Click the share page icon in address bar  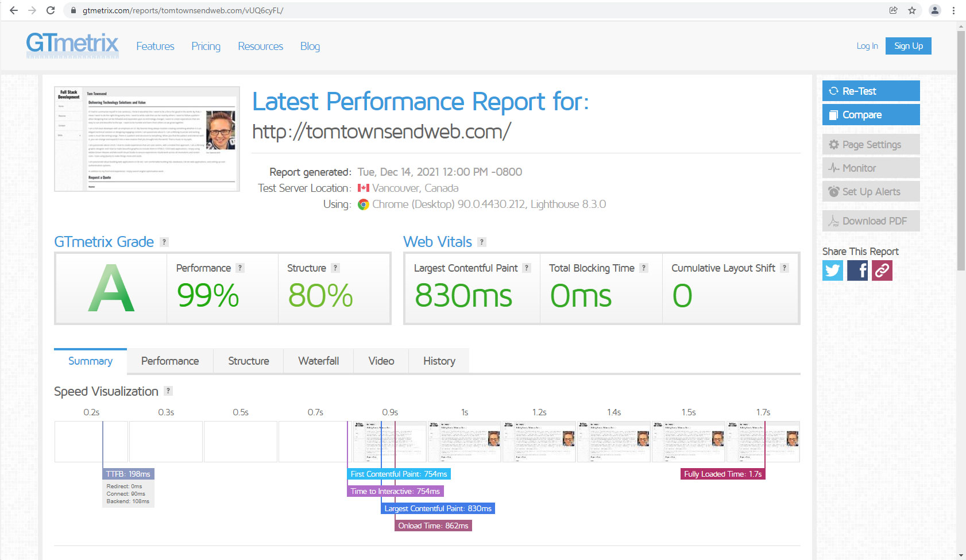[894, 10]
